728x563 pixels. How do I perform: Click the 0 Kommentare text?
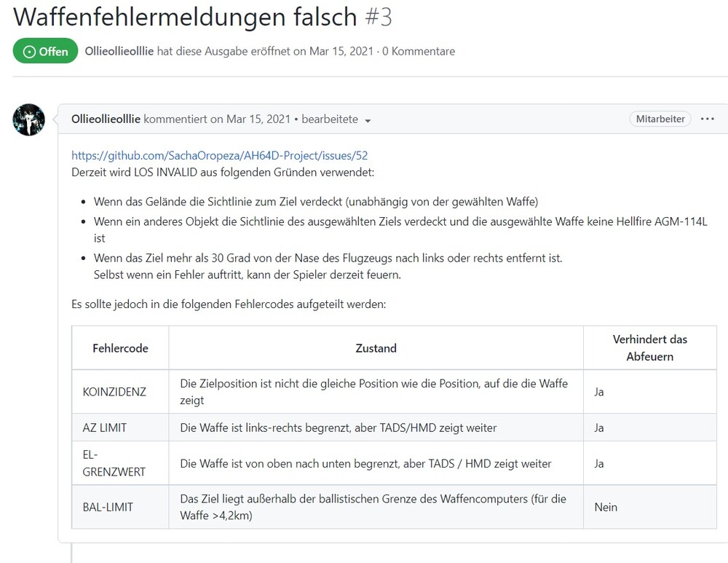pos(419,51)
